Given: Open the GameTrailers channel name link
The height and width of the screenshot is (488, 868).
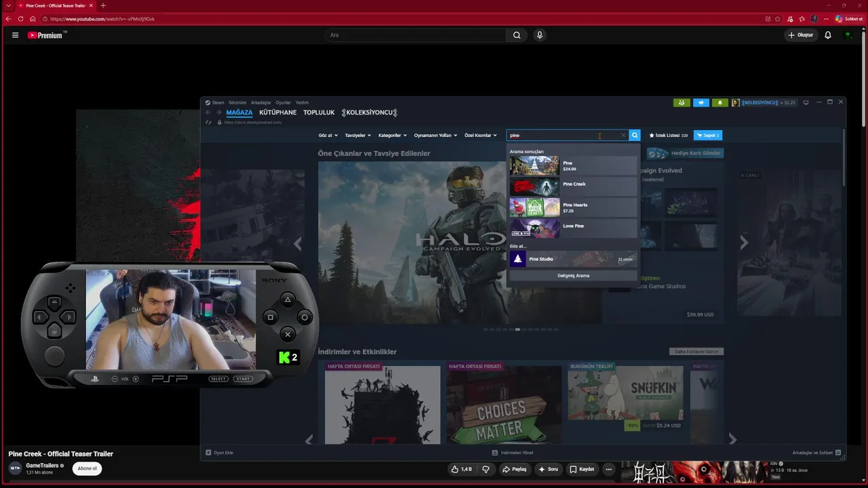Looking at the screenshot, I should coord(42,466).
